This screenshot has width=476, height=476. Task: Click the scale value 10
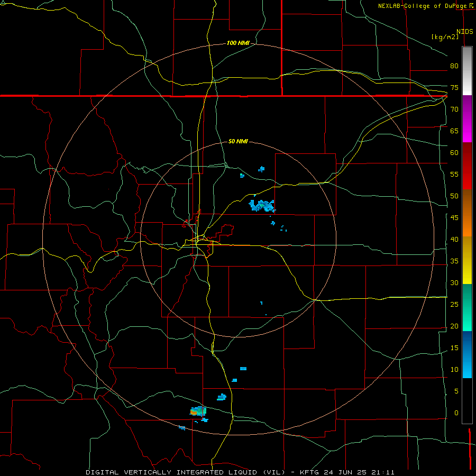[x=454, y=370]
